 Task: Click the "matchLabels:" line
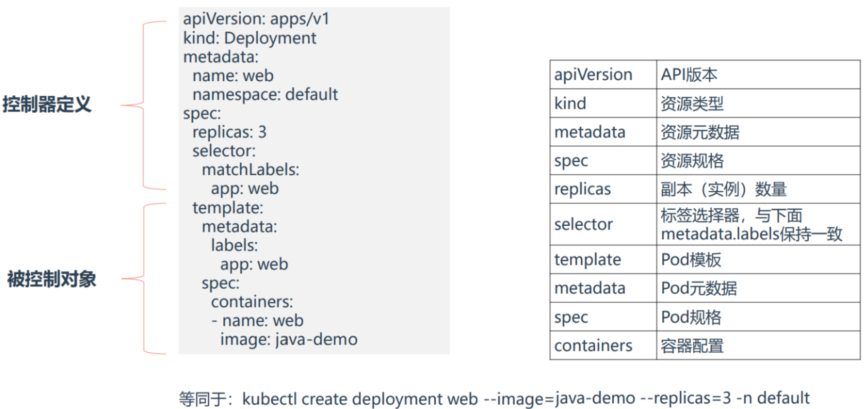250,170
